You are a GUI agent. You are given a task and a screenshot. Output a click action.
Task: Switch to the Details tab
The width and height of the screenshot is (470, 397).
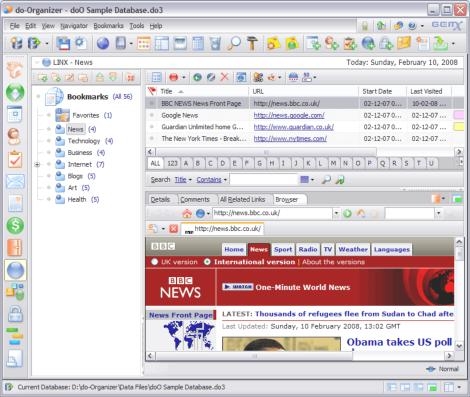(160, 199)
